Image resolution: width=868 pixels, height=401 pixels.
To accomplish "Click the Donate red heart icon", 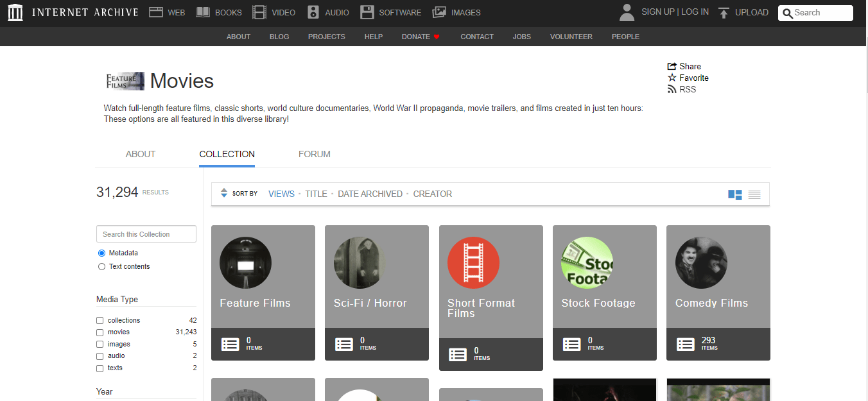I will pos(437,37).
